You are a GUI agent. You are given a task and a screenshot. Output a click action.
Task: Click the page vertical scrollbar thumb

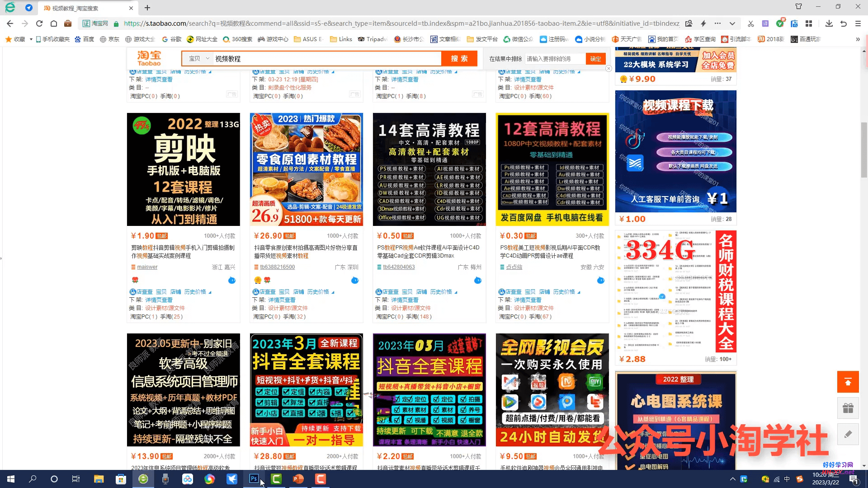click(864, 150)
